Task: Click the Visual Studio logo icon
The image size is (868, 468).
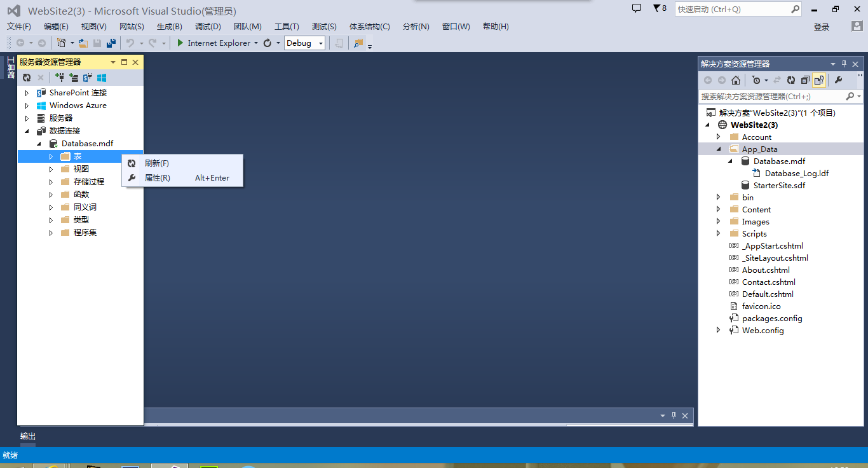Action: (x=14, y=10)
